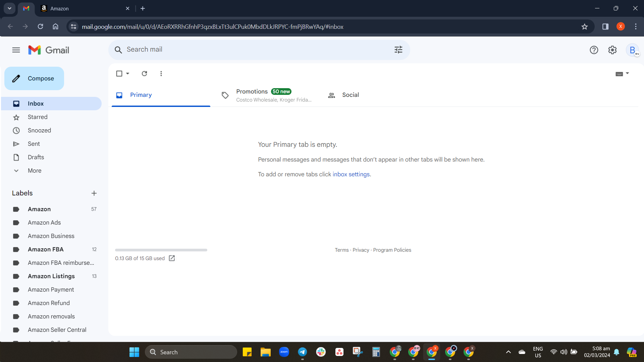Viewport: 644px width, 362px height.
Task: Open Gmail Settings gear
Action: point(612,50)
